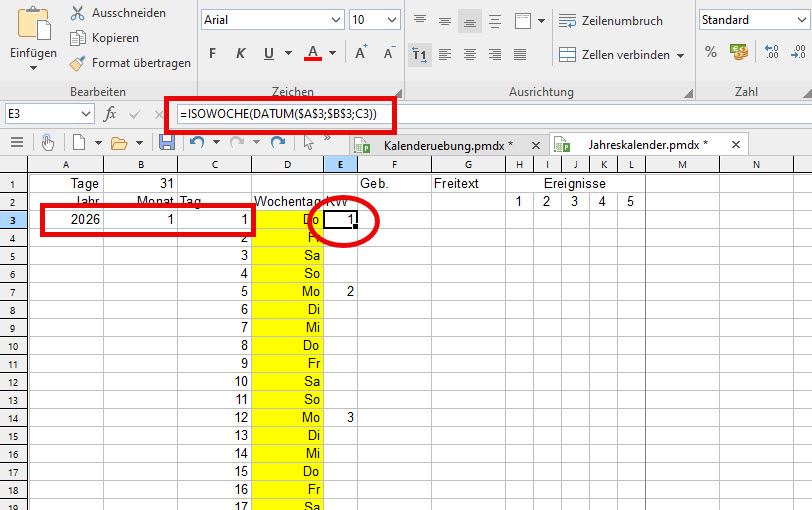Click the red font color button
This screenshot has height=510, width=812.
click(x=313, y=53)
